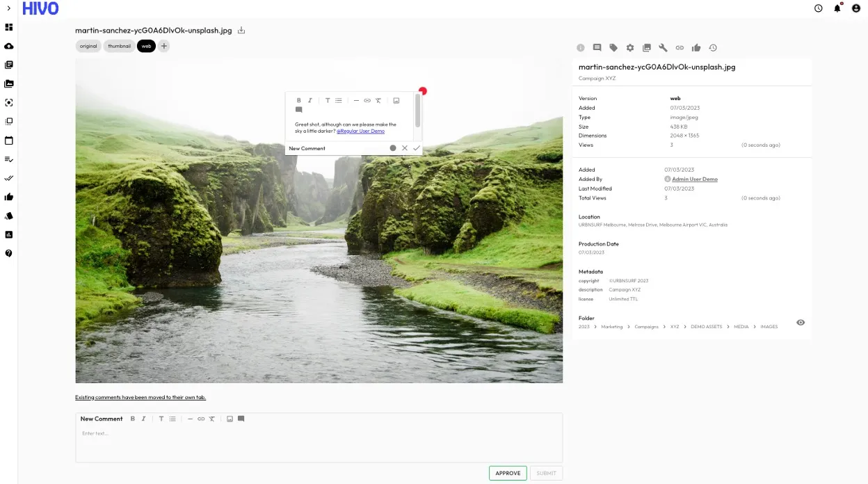Screen dimensions: 868x484
Task: Open the tags panel icon
Action: point(613,48)
